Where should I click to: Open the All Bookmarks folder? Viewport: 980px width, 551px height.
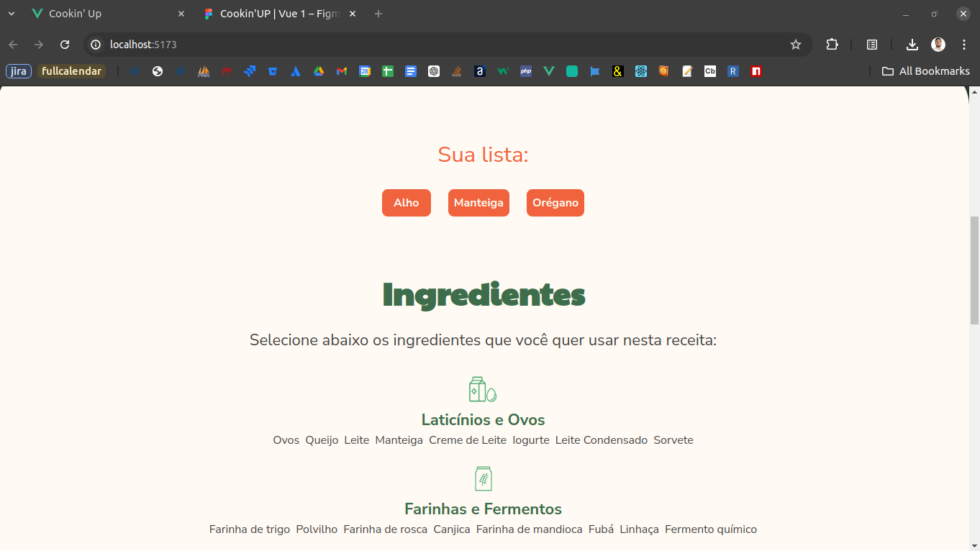(926, 71)
